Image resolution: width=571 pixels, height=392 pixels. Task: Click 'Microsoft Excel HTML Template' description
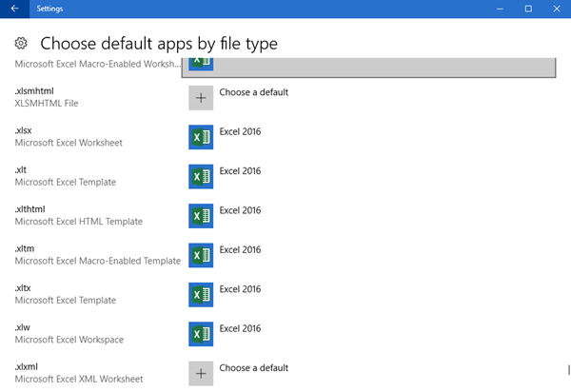[79, 222]
